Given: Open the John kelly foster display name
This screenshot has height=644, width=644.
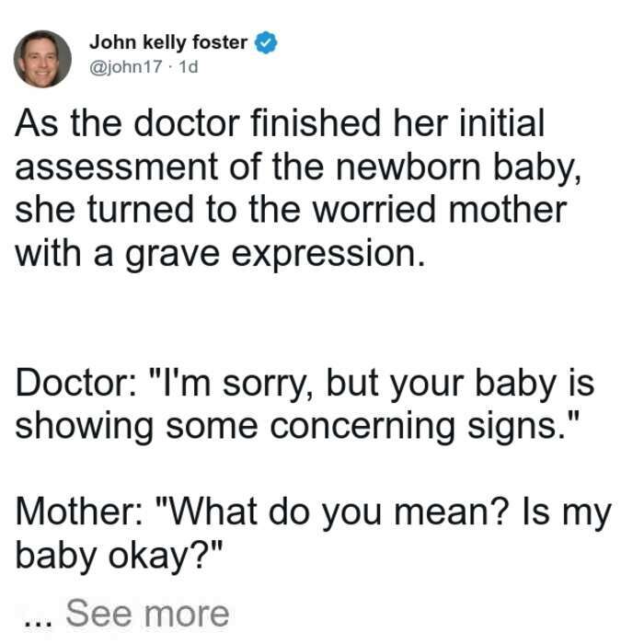Looking at the screenshot, I should point(168,42).
